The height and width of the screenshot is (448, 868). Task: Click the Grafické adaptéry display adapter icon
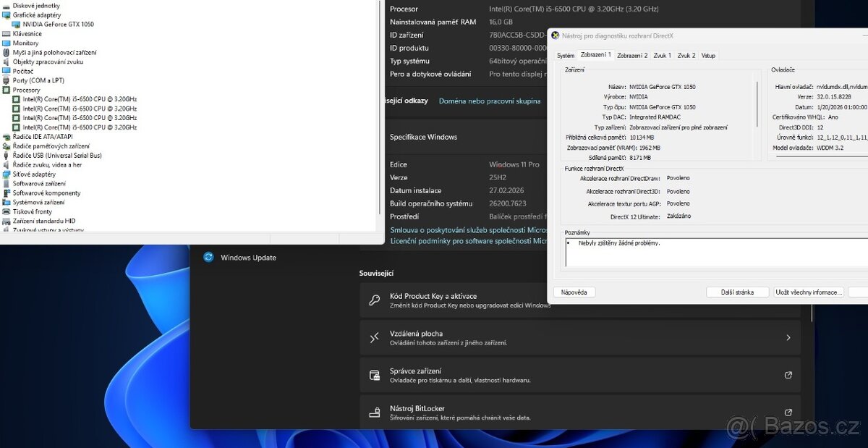click(7, 15)
